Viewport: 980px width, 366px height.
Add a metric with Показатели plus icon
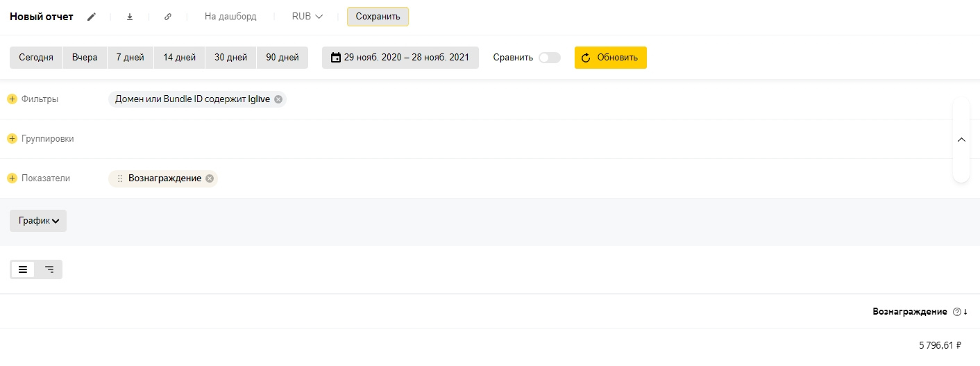pos(12,178)
